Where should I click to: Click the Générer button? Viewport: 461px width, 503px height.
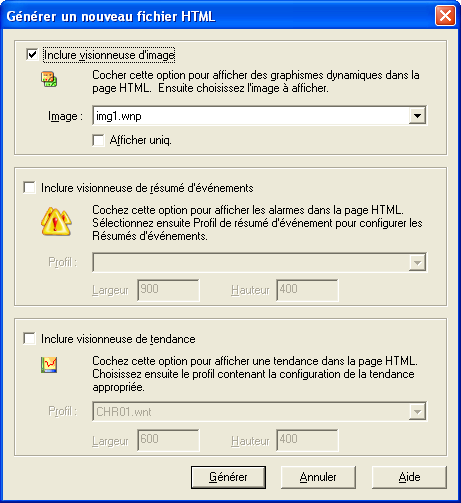228,477
